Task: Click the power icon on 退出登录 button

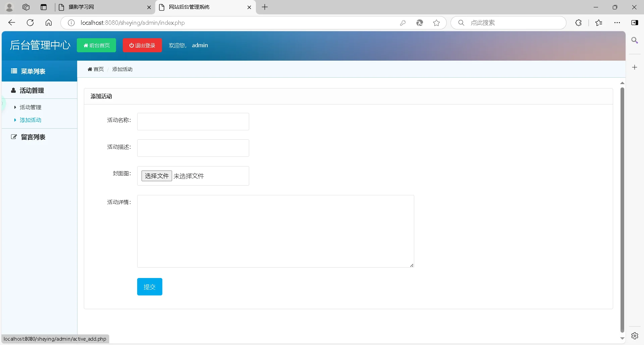Action: click(131, 45)
